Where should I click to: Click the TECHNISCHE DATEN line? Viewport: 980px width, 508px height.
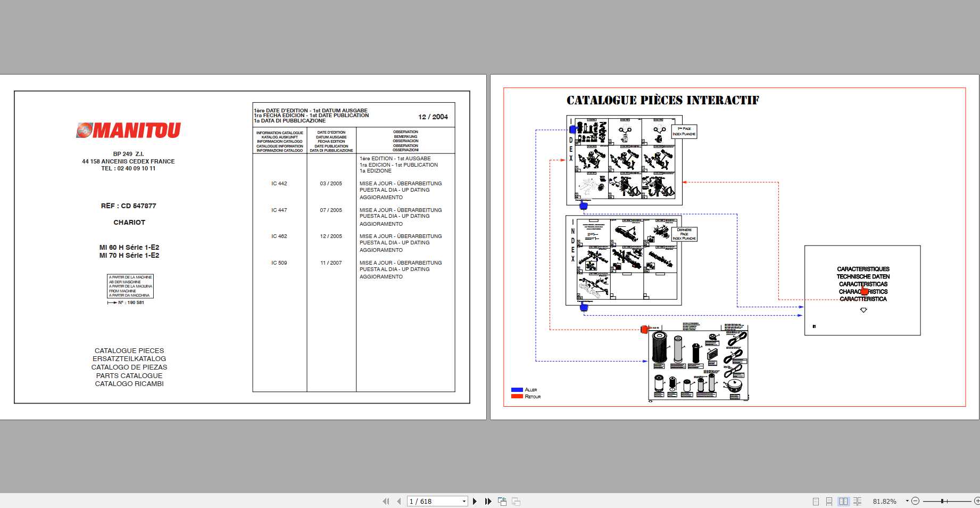coord(863,276)
